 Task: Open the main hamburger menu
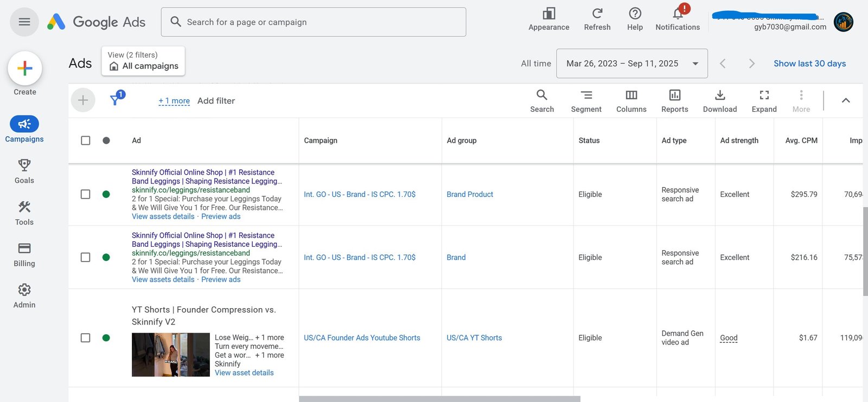point(24,22)
